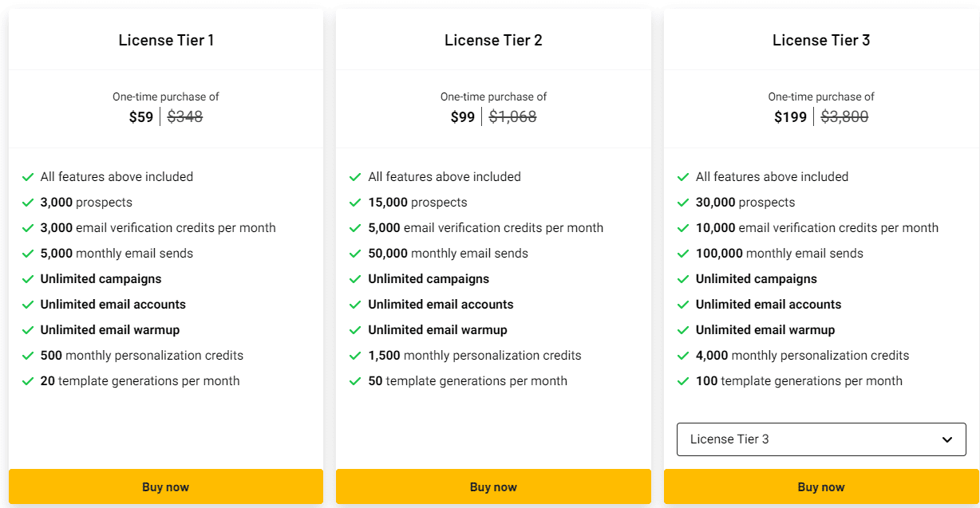Click the $99 price text
This screenshot has width=980, height=508.
(463, 117)
